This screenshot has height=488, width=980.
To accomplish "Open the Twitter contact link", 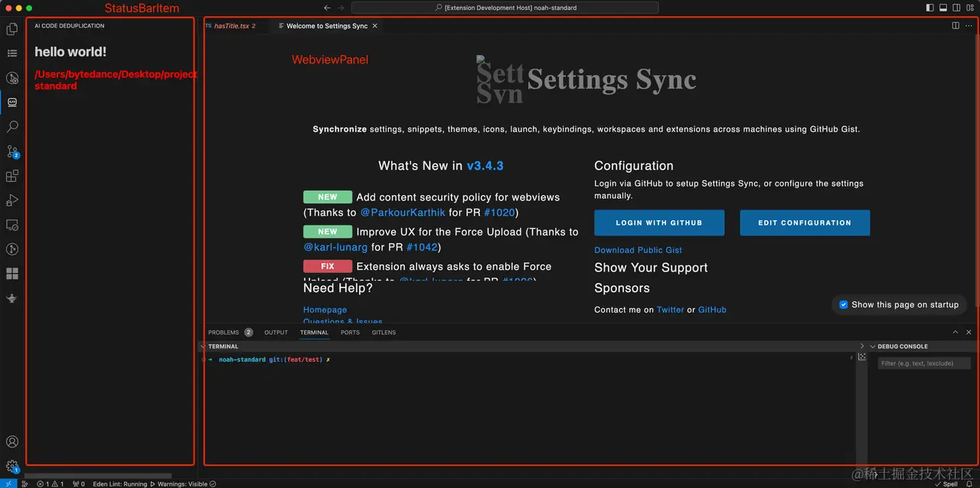I will [x=670, y=310].
